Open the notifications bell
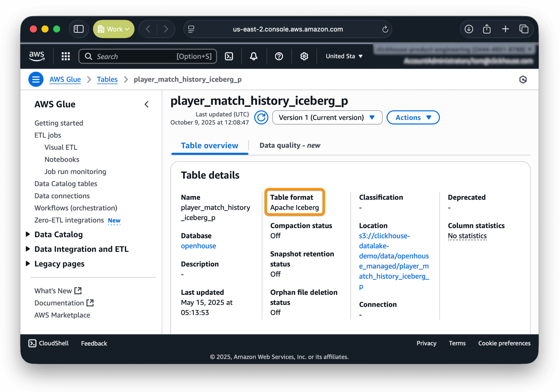Viewport: 560px width, 392px height. click(x=254, y=56)
